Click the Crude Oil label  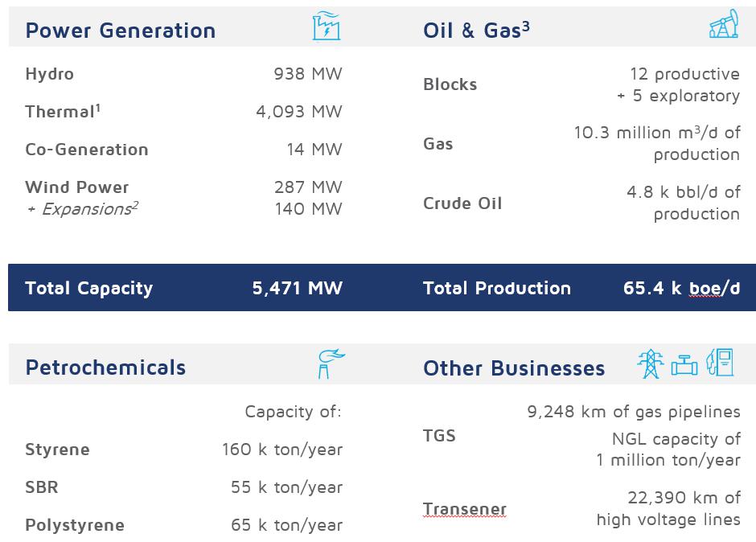click(462, 203)
